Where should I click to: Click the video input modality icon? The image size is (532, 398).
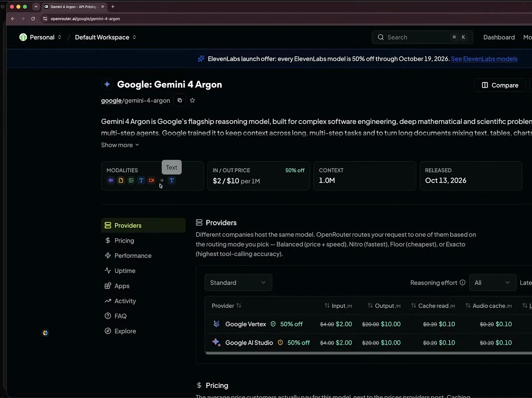[151, 180]
